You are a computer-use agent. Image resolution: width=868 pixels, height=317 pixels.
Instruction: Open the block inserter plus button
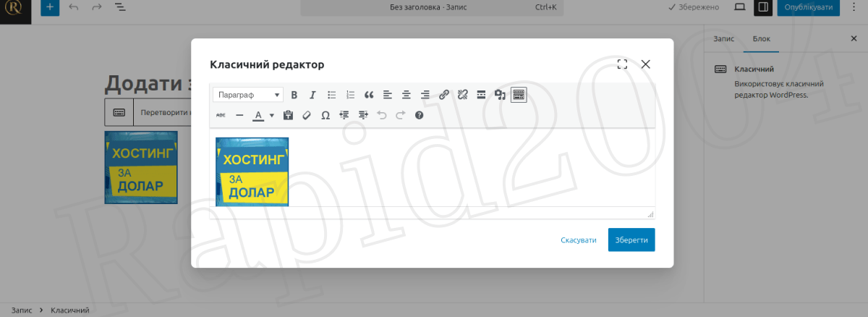point(49,7)
